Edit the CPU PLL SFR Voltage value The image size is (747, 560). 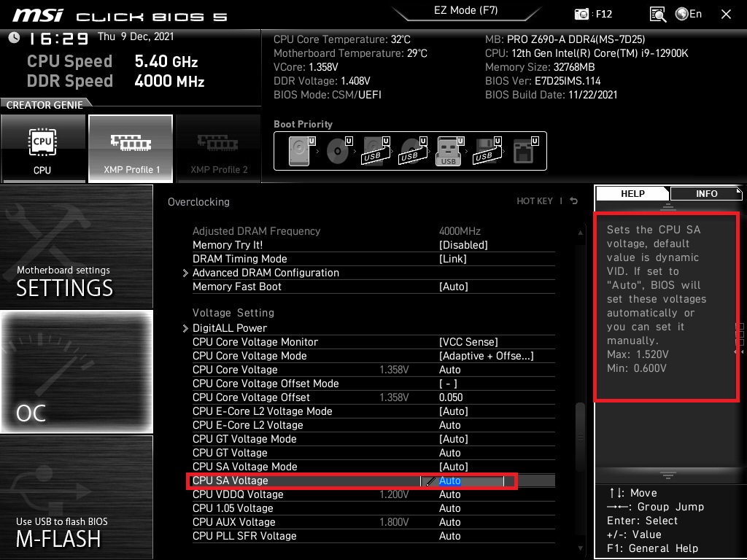point(449,536)
